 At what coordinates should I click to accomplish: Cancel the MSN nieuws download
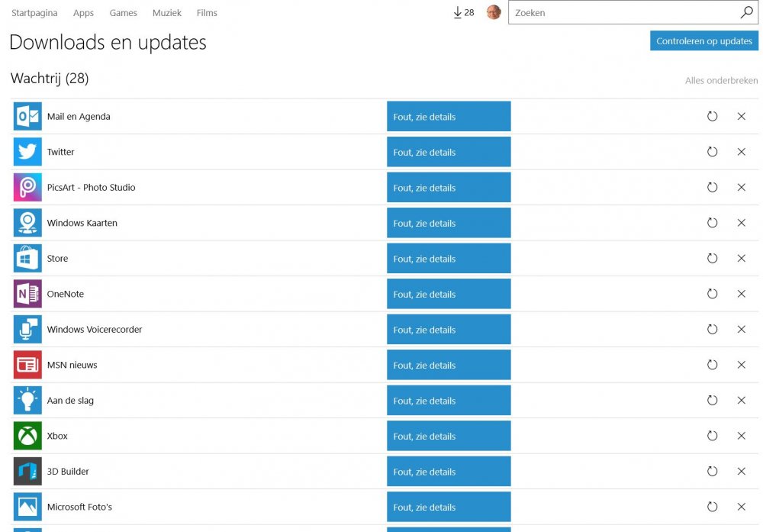[x=742, y=365]
